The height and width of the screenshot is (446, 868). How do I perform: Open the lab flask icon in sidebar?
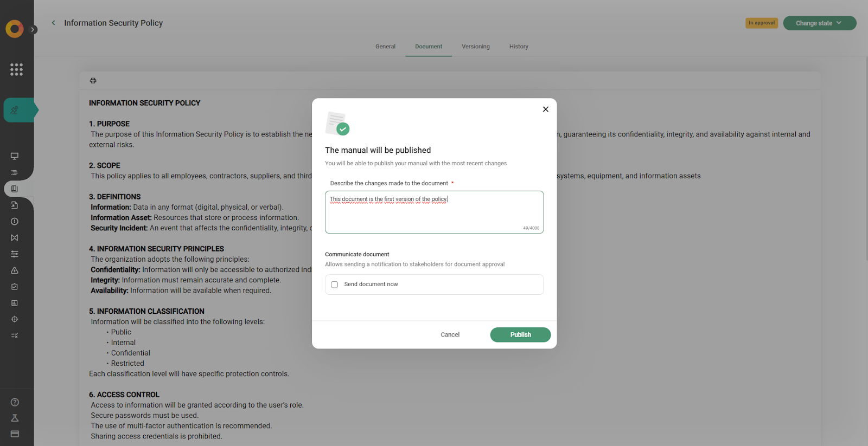click(x=15, y=418)
